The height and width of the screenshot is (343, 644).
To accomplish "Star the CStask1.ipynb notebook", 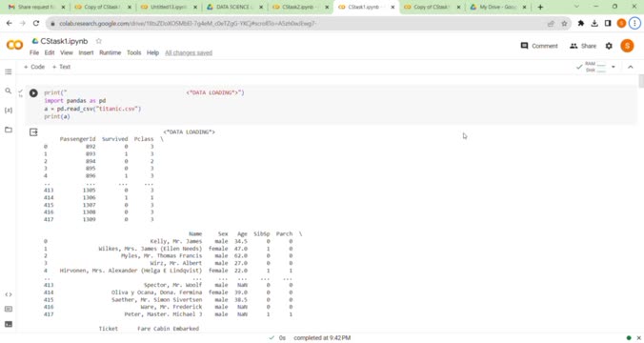I will 98,41.
